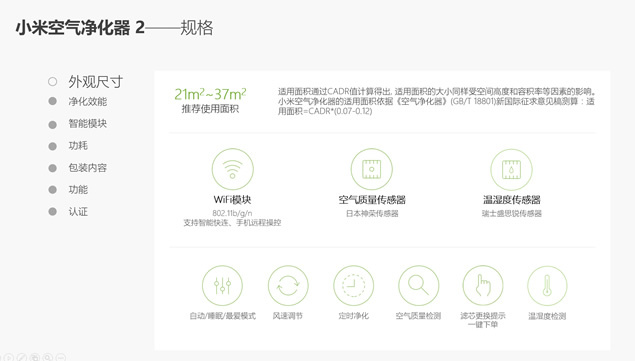
Task: Click the air quality sensor icon
Action: tap(371, 169)
